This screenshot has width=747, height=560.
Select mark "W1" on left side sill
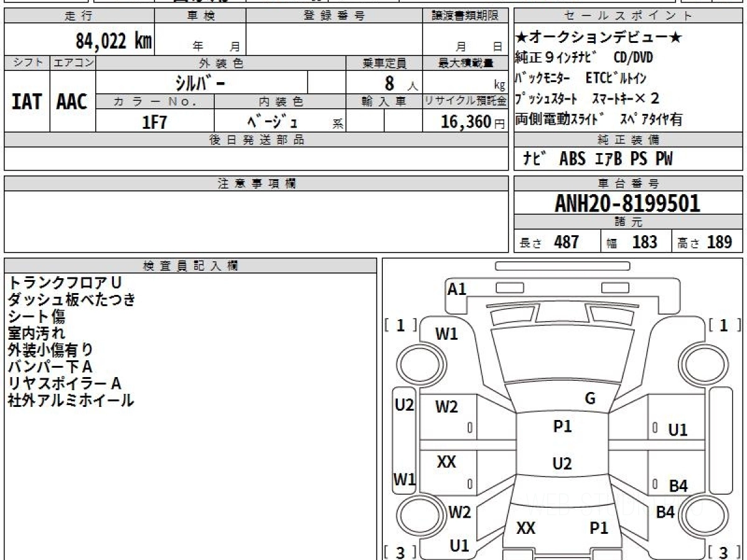coord(405,479)
